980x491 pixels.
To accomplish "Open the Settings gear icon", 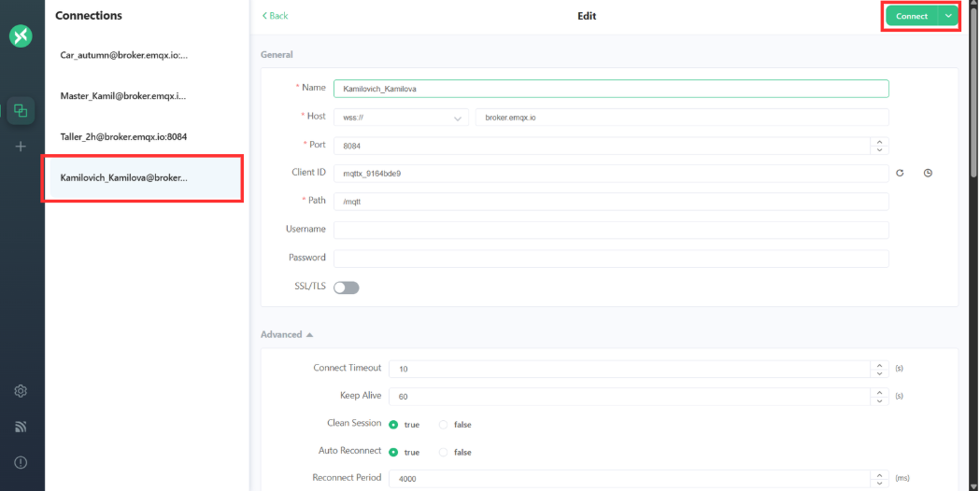I will tap(21, 391).
